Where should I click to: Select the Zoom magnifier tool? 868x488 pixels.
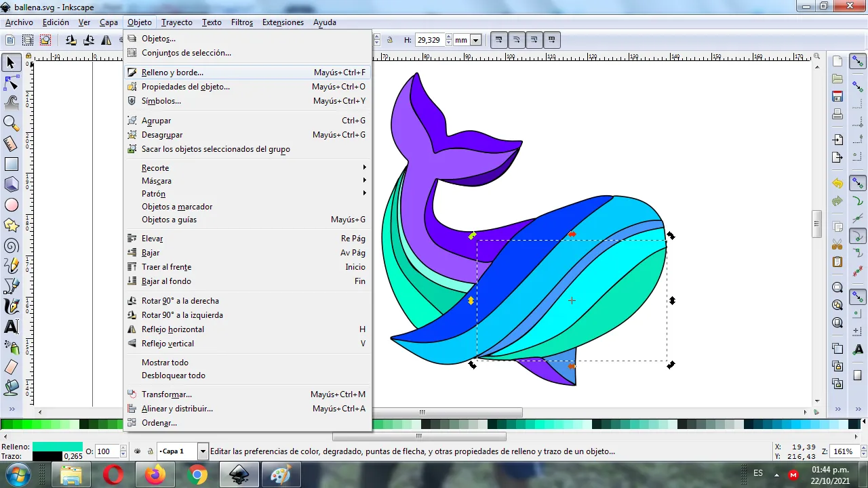[11, 123]
